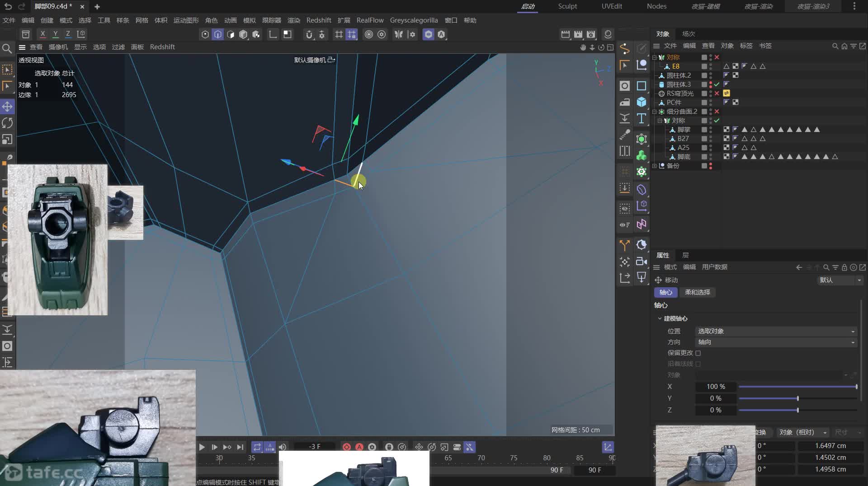This screenshot has width=868, height=486.
Task: Click the Cube primitive icon
Action: [x=642, y=102]
